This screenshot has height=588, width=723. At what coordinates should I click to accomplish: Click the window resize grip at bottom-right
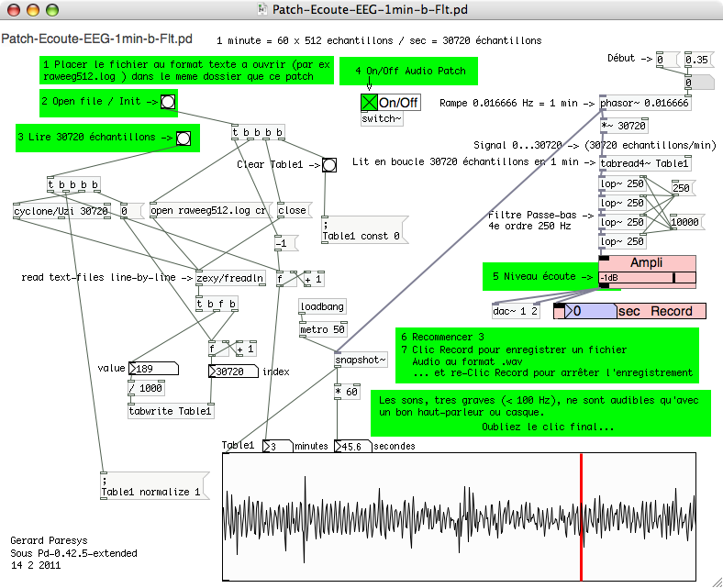717,582
